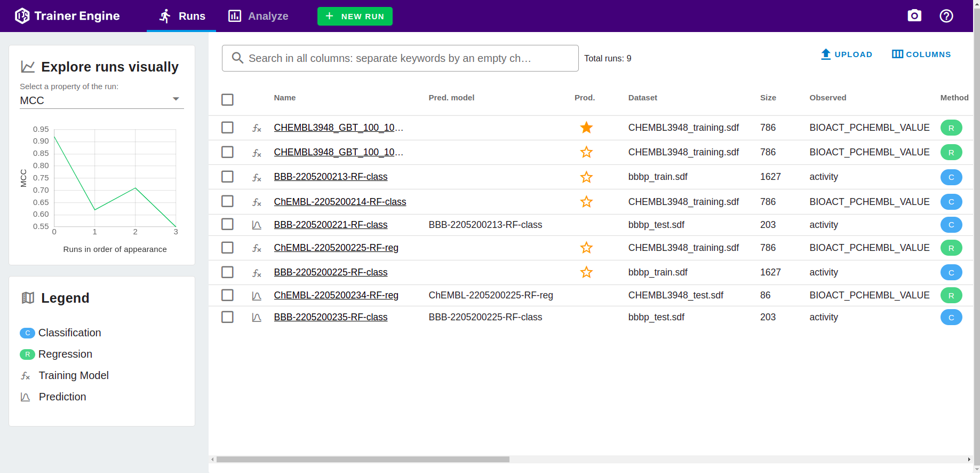Click the camera screenshot icon
This screenshot has width=980, height=473.
point(914,16)
